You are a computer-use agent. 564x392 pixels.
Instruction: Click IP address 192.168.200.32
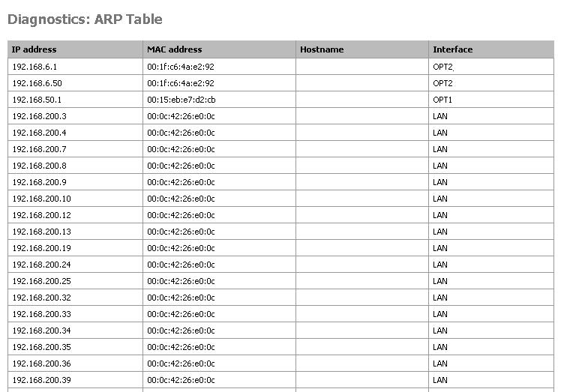tap(42, 298)
